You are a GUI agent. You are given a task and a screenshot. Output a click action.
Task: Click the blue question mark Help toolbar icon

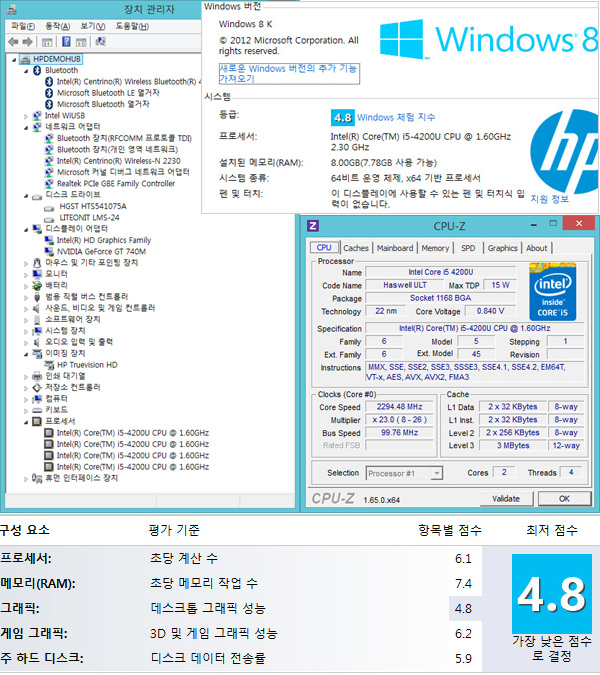[x=66, y=41]
